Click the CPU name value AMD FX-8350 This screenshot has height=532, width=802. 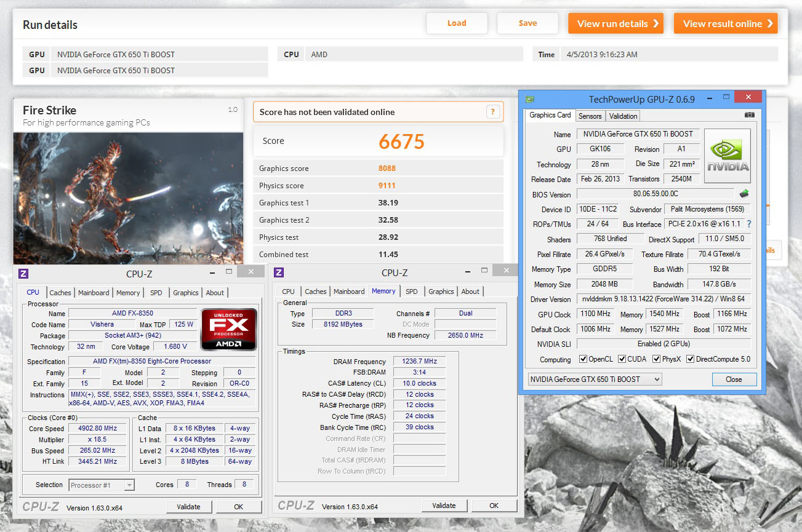pos(132,313)
